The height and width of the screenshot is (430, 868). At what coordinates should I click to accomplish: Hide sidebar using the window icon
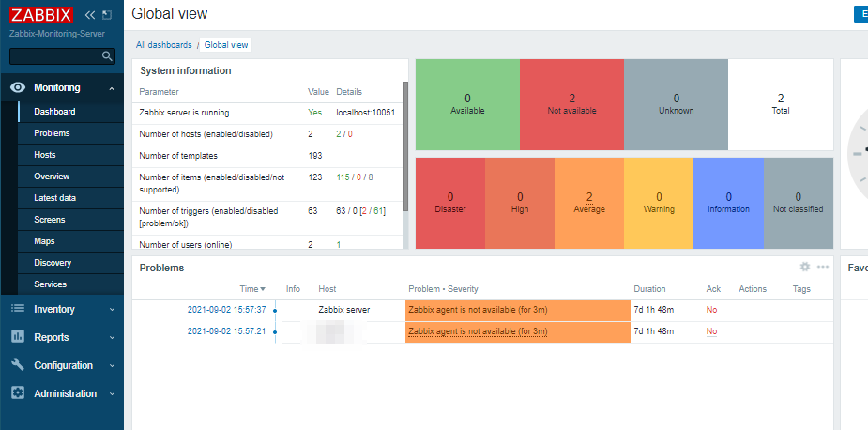[x=107, y=15]
